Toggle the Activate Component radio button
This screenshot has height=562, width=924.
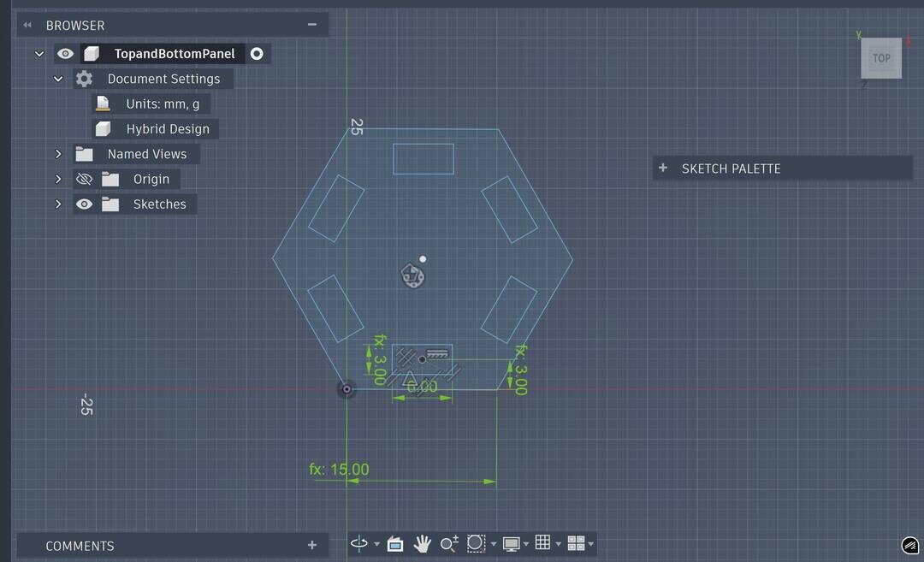(257, 54)
